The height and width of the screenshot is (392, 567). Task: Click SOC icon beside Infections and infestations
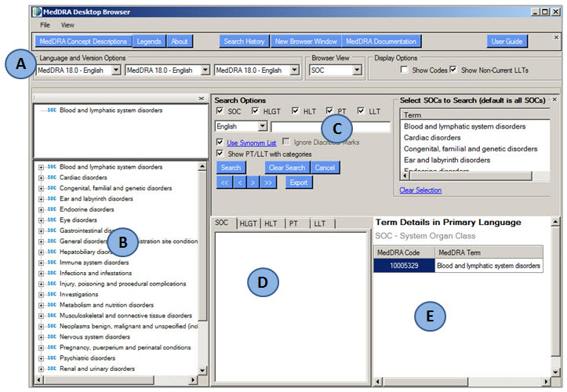click(x=52, y=273)
